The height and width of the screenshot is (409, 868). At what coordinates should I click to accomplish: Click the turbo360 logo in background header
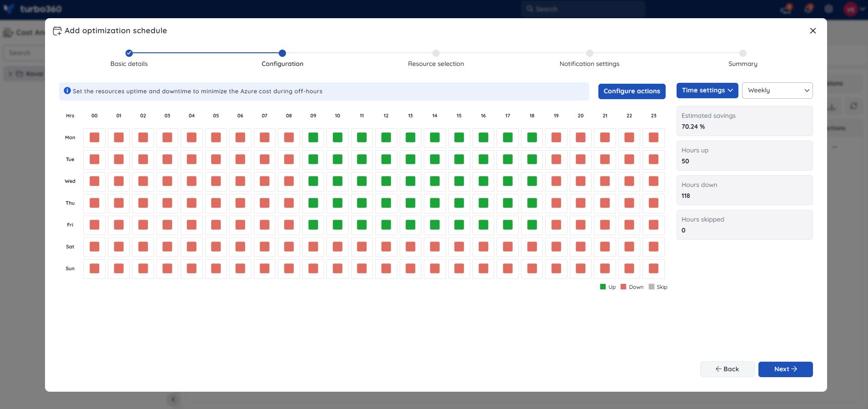point(33,9)
